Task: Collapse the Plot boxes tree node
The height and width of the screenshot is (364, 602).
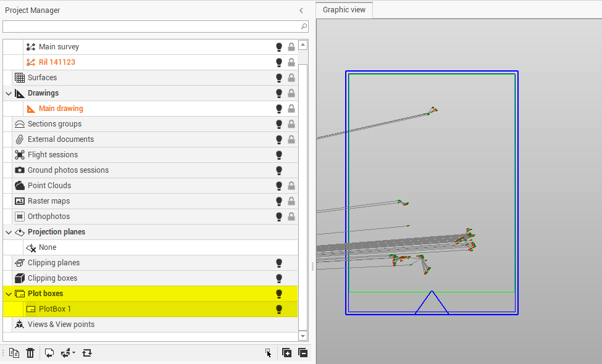Action: click(9, 294)
